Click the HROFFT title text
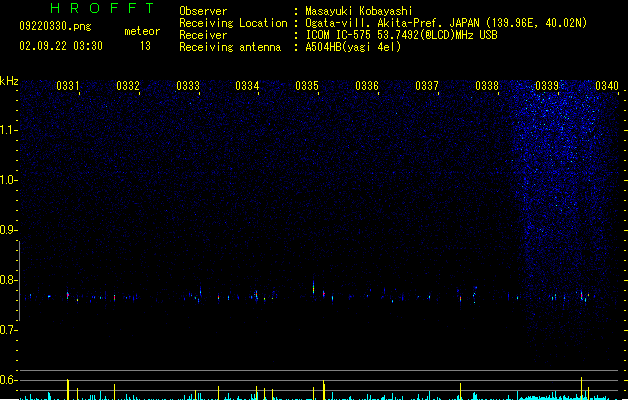 click(103, 8)
